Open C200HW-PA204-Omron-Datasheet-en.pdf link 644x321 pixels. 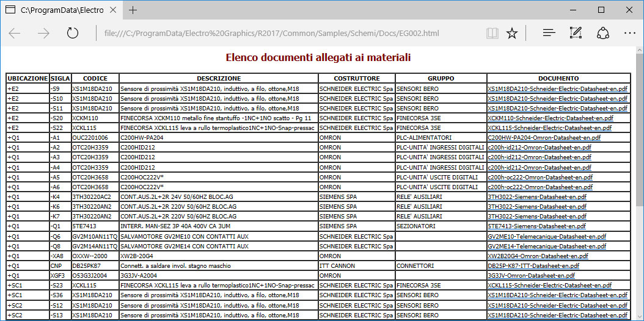pyautogui.click(x=544, y=138)
